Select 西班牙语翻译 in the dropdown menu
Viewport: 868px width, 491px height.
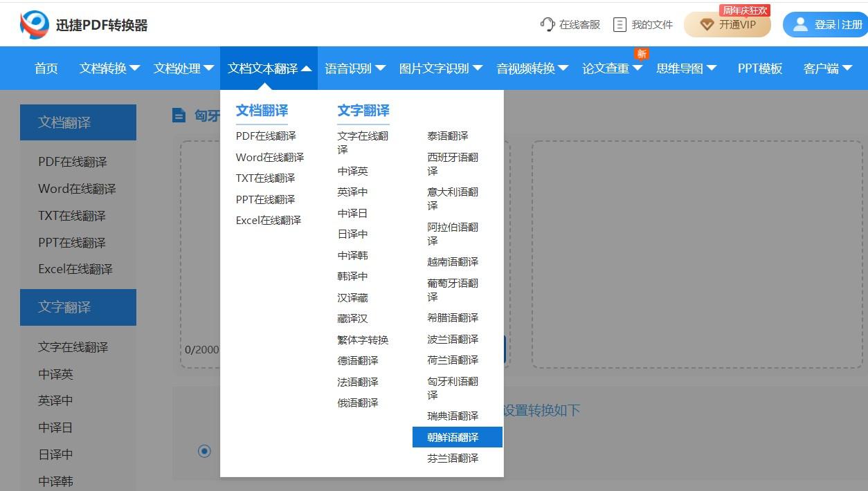click(453, 164)
